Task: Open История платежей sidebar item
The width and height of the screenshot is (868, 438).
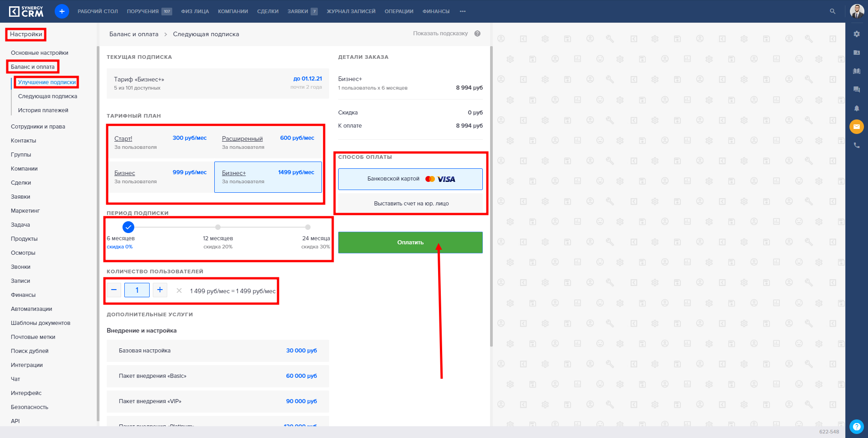Action: click(43, 110)
